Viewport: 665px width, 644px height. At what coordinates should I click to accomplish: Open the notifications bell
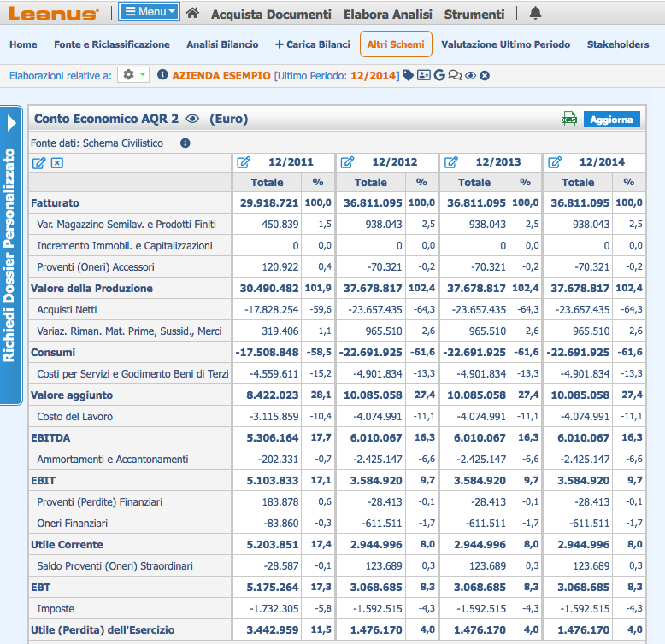[535, 13]
